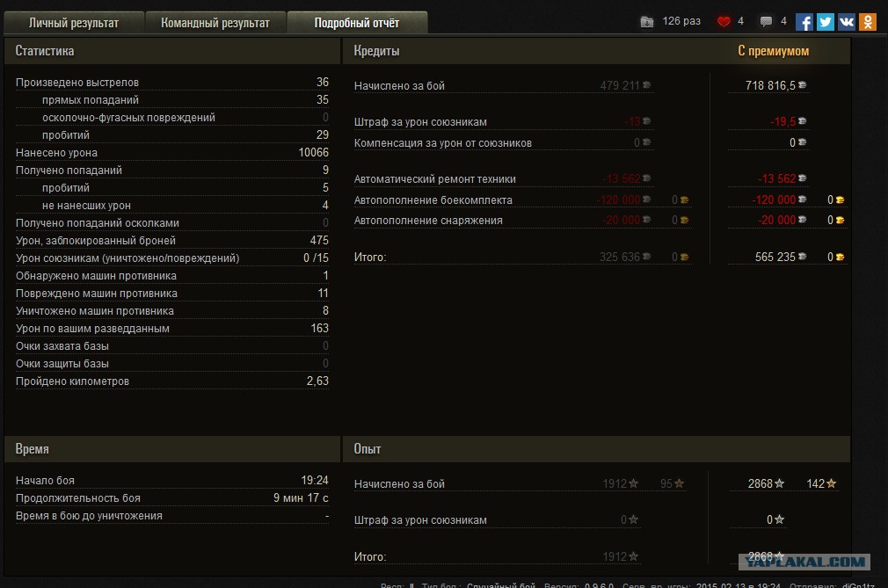Open comments via the speech bubble icon

[x=766, y=22]
